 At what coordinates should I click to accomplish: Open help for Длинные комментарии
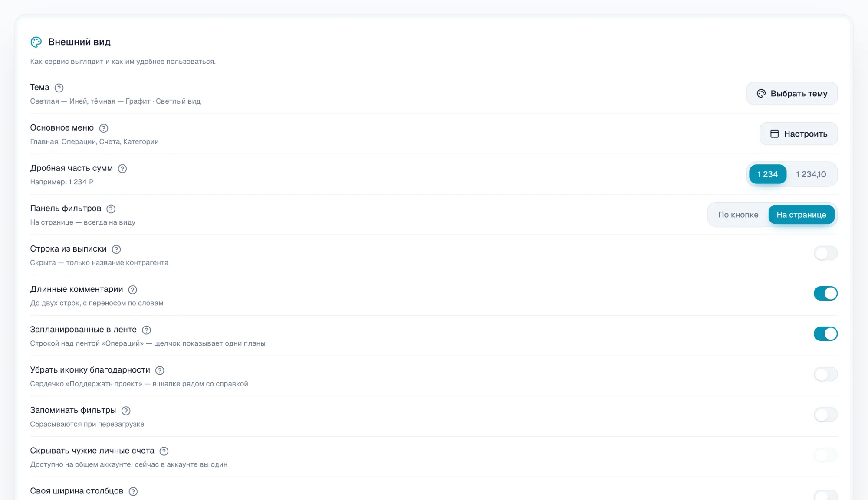pos(133,289)
